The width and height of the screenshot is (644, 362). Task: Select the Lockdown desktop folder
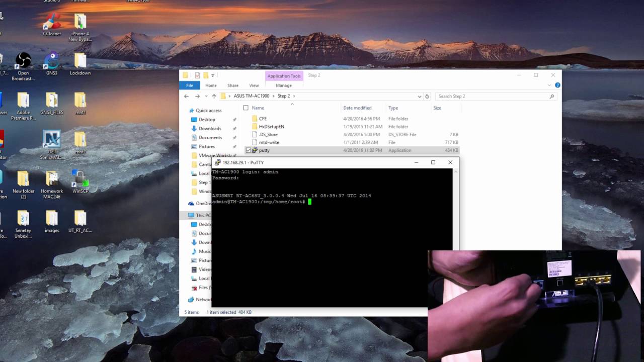pyautogui.click(x=80, y=64)
